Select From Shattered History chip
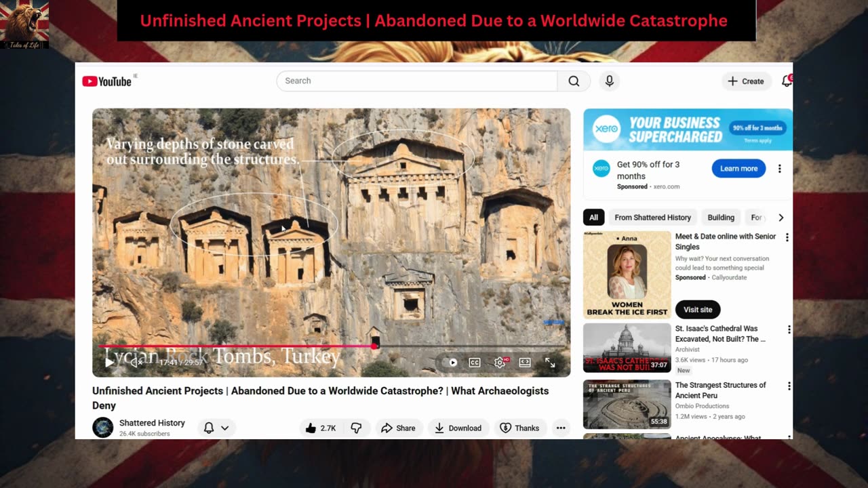 [x=653, y=218]
